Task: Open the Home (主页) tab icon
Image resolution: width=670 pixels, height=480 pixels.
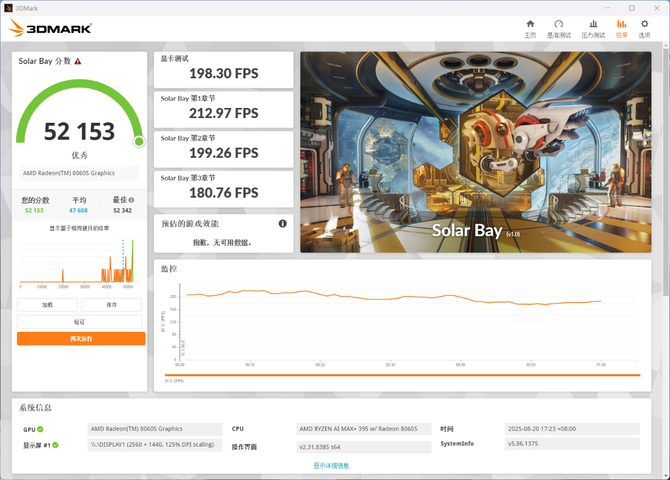Action: click(530, 27)
